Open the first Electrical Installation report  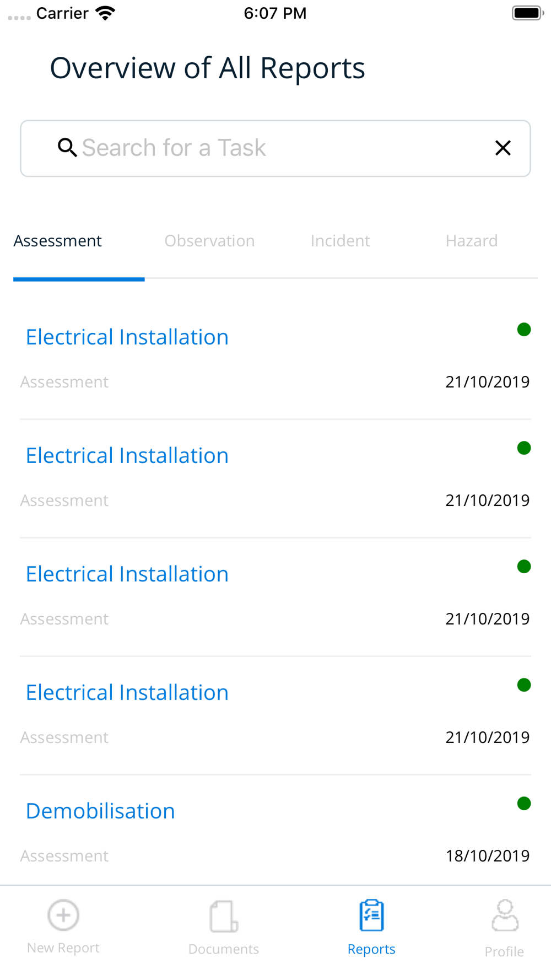[127, 337]
